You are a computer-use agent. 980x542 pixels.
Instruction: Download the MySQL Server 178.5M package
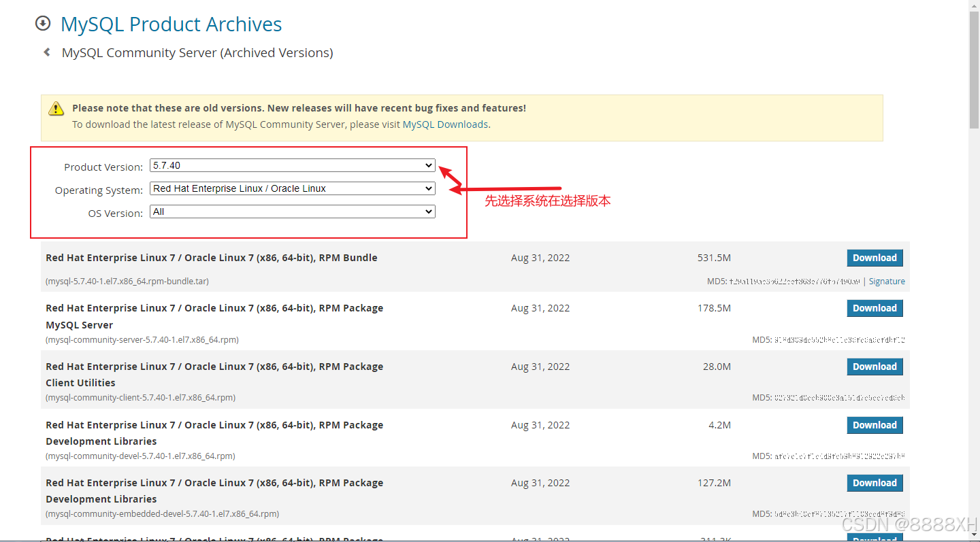tap(875, 308)
